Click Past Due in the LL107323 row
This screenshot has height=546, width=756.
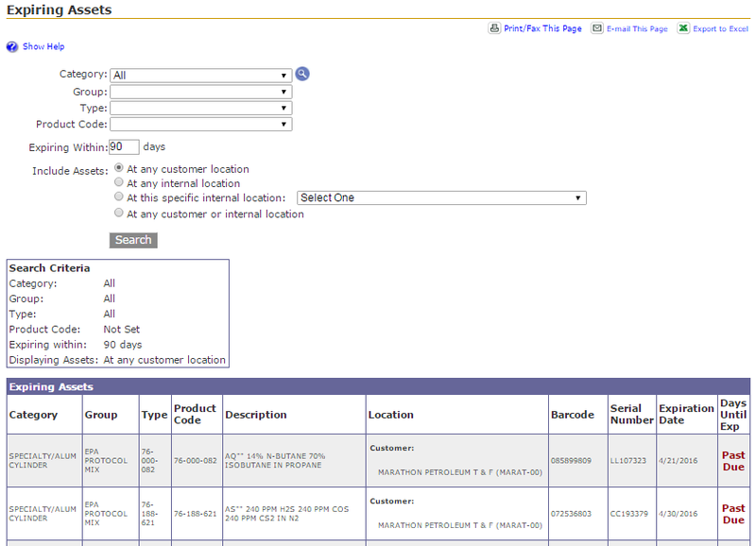click(x=733, y=461)
